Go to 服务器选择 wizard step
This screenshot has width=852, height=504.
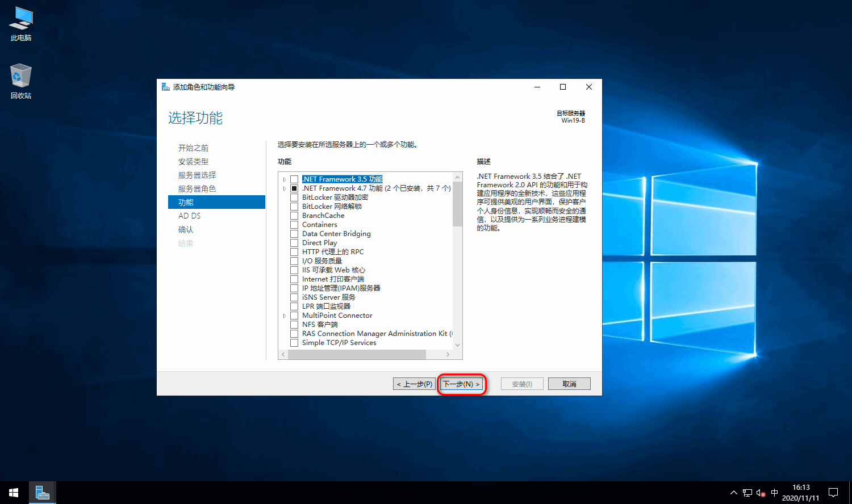coord(197,175)
